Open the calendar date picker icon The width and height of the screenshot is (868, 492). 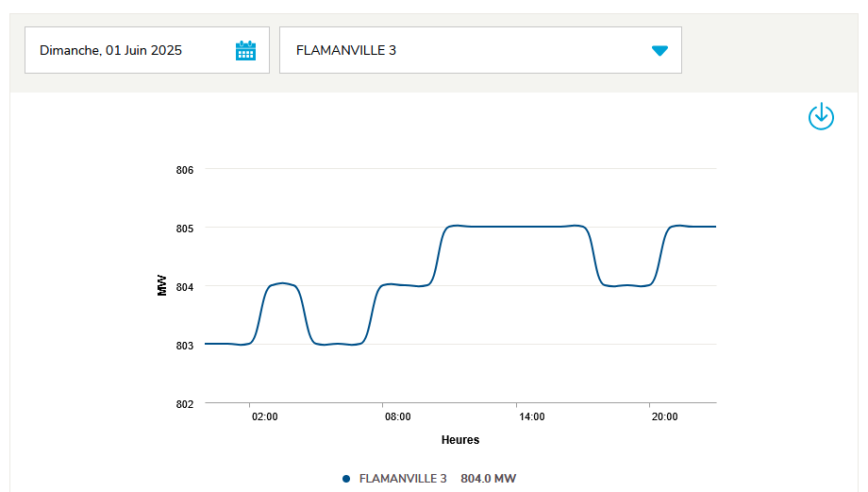click(245, 51)
